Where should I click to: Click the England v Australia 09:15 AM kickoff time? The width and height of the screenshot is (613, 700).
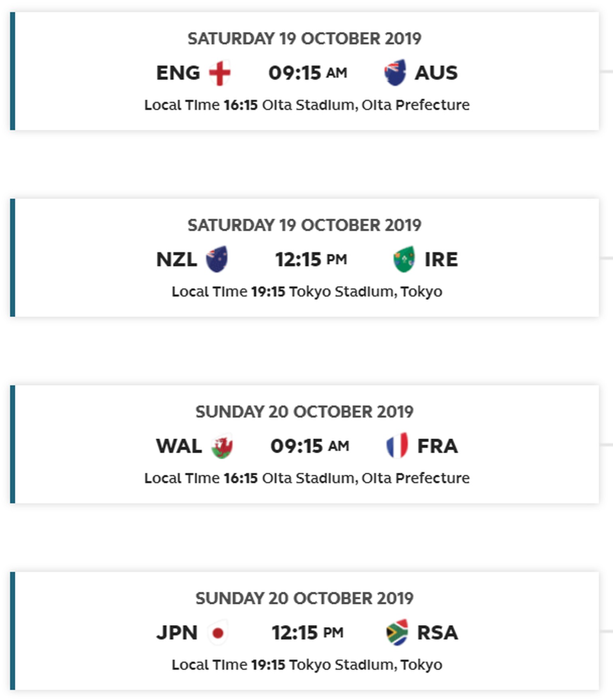307,73
